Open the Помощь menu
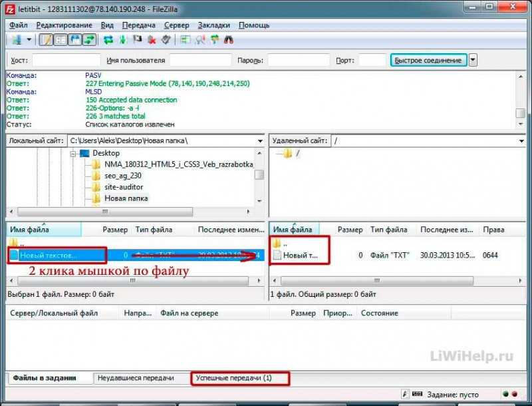The width and height of the screenshot is (532, 406). (x=254, y=25)
